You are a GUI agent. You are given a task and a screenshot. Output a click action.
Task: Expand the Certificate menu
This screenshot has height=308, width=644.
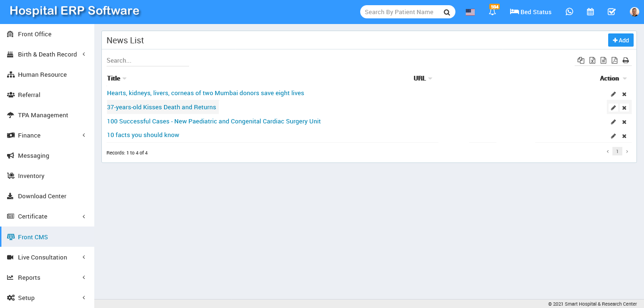point(47,216)
